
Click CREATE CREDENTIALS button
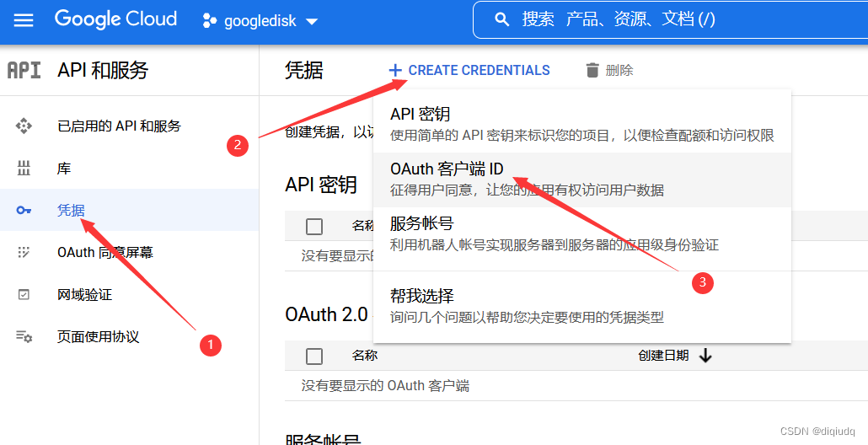click(469, 70)
